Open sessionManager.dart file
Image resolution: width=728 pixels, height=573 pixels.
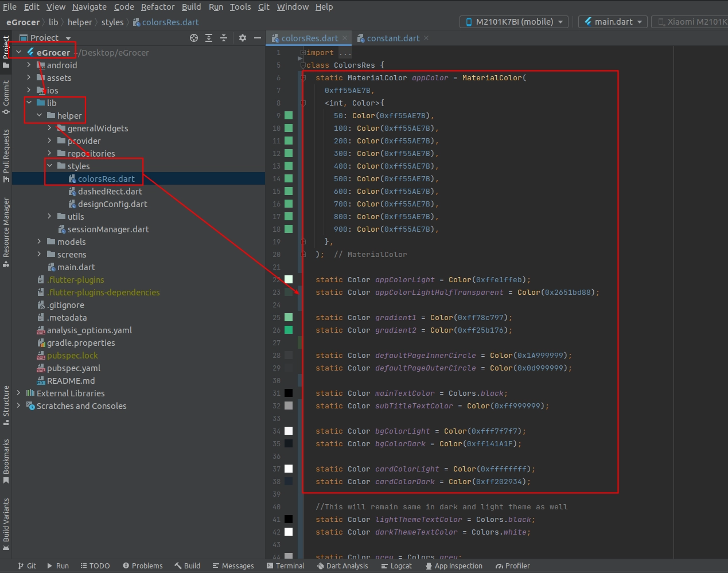point(108,229)
